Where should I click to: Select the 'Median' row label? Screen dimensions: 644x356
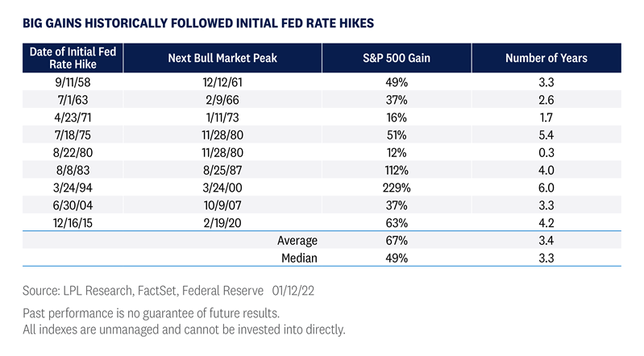coord(299,258)
